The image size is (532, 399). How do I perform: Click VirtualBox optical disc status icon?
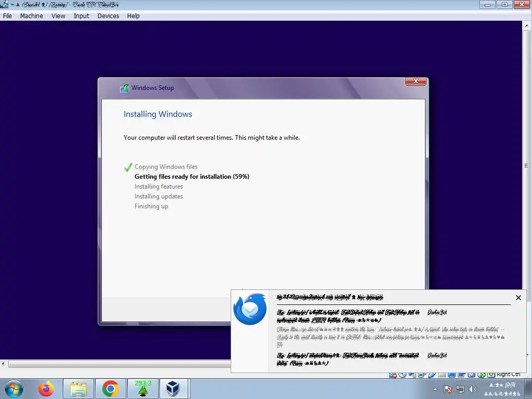[x=403, y=374]
